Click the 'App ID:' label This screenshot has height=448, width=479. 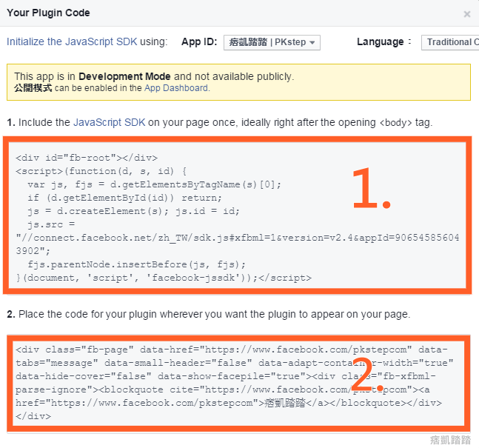(x=199, y=41)
